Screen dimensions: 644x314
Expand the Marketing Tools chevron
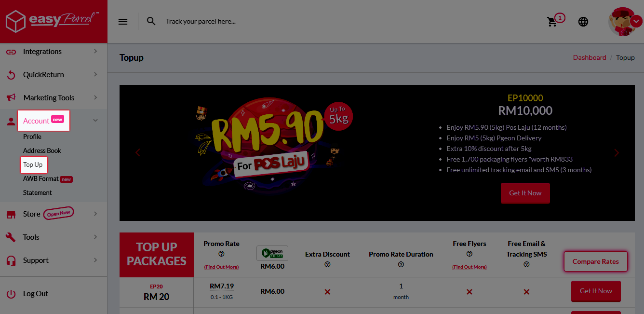pos(95,97)
